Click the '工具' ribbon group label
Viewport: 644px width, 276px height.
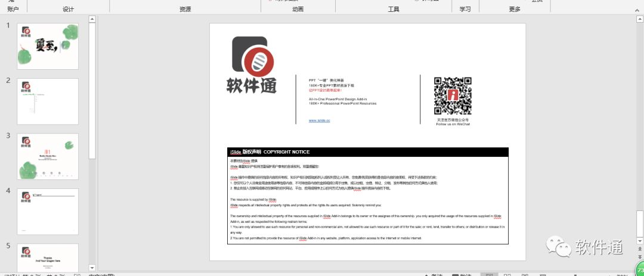[394, 9]
